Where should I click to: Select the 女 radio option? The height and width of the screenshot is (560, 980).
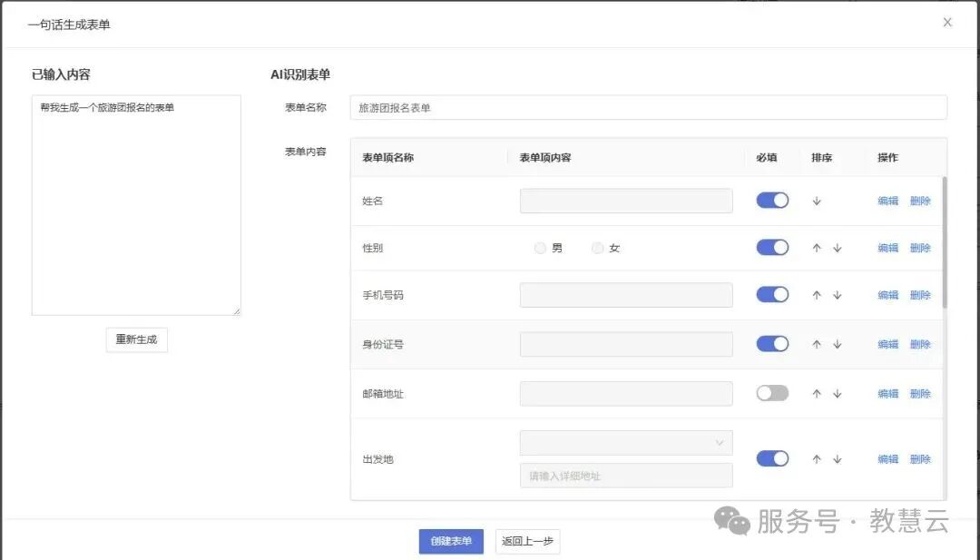pos(597,248)
